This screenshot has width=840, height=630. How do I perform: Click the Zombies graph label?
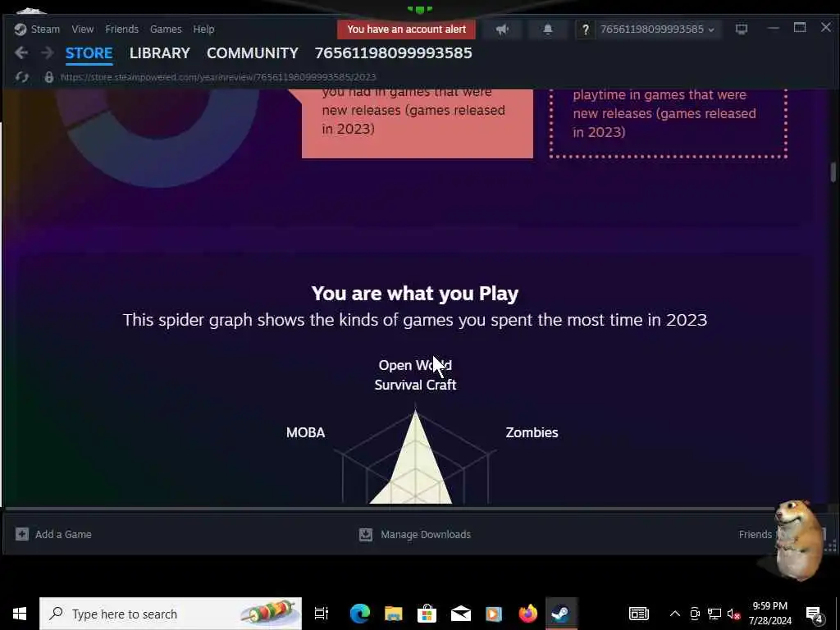pos(532,432)
